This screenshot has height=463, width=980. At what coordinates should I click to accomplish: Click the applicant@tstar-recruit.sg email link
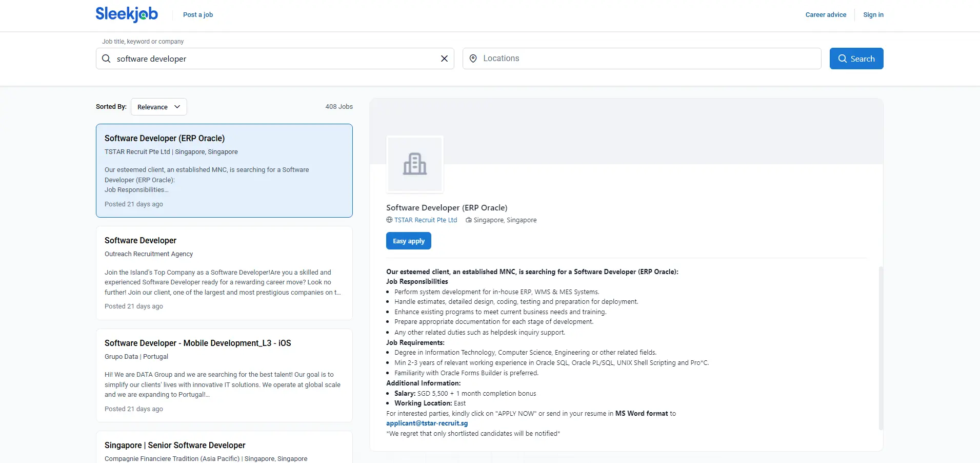pyautogui.click(x=426, y=423)
